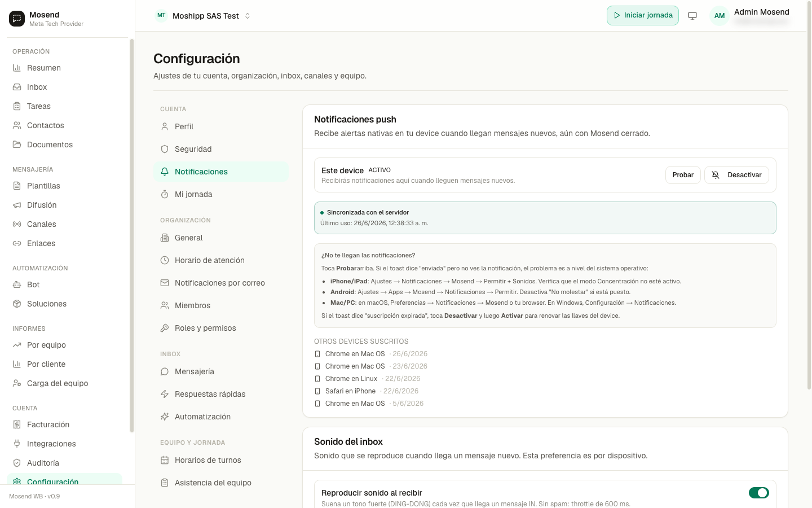Select Roles y permisos
Image resolution: width=812 pixels, height=508 pixels.
(221, 328)
